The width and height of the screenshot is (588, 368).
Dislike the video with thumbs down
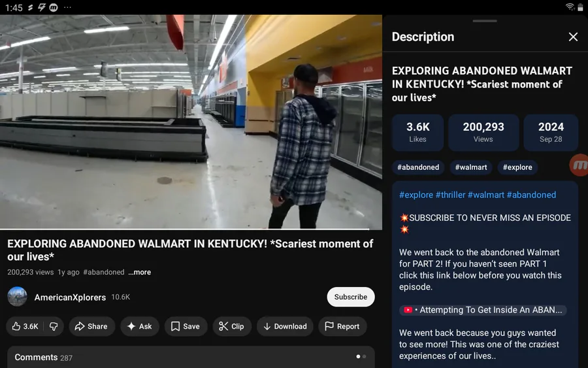tap(54, 326)
